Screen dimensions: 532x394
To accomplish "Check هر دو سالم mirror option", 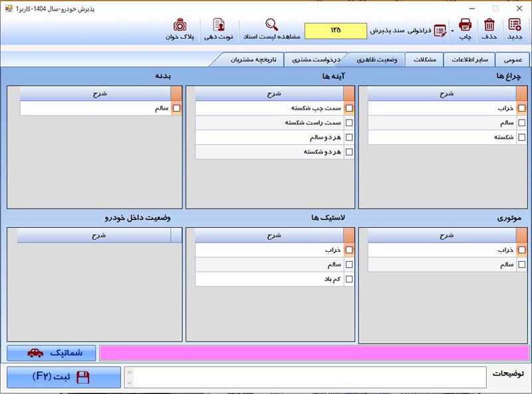I will coord(349,138).
